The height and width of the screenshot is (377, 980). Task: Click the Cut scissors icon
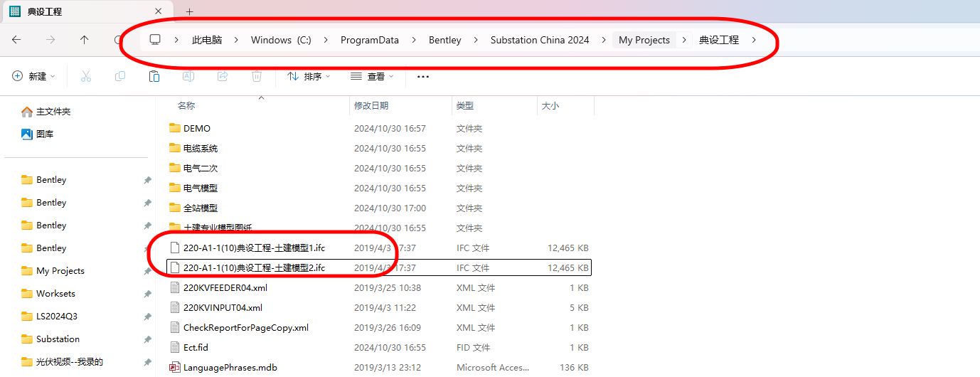click(86, 76)
